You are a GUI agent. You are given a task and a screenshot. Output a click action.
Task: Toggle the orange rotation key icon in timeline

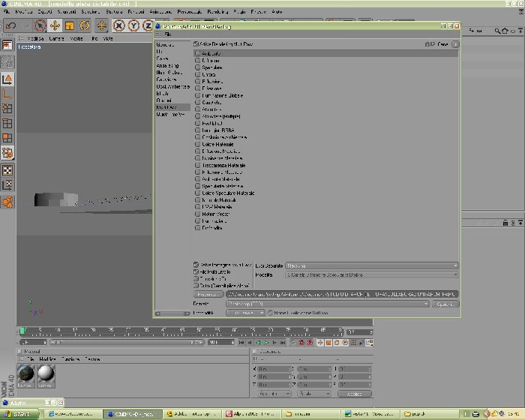click(337, 342)
